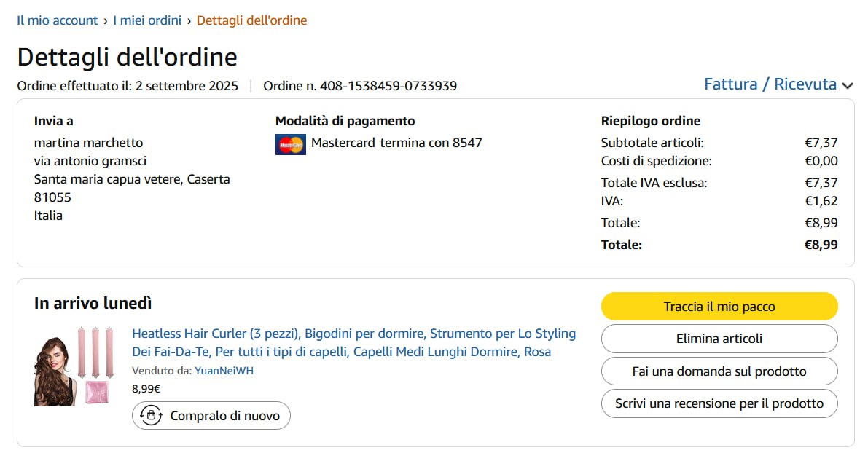Click 'Dettagli dell'ordine' breadcrumb text
Viewport: 868px width, 453px height.
[x=252, y=20]
